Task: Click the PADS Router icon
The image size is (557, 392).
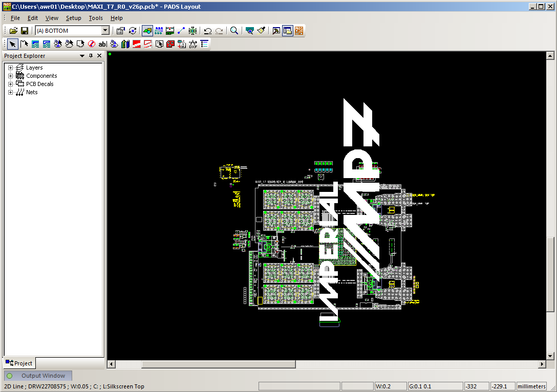Action: click(299, 31)
